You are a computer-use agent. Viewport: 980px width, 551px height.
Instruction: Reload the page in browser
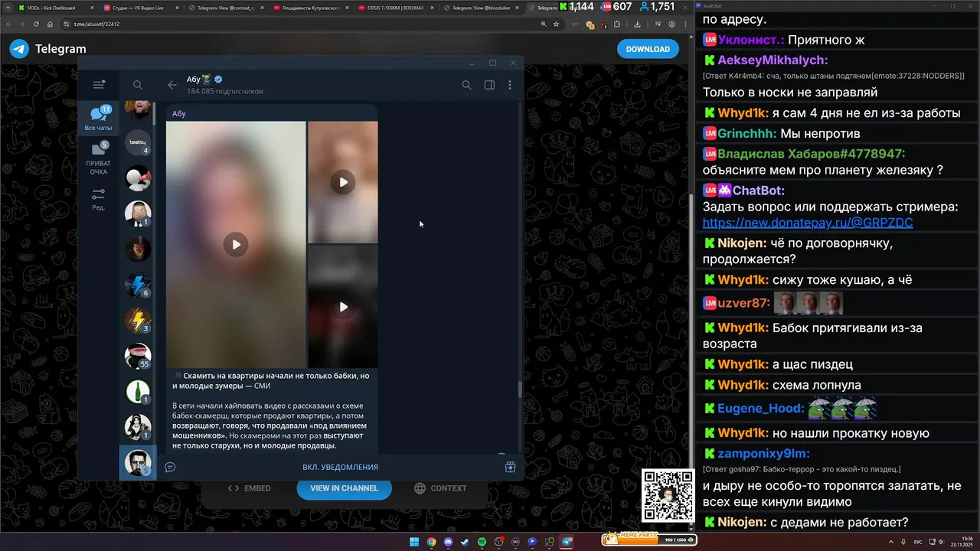[36, 24]
